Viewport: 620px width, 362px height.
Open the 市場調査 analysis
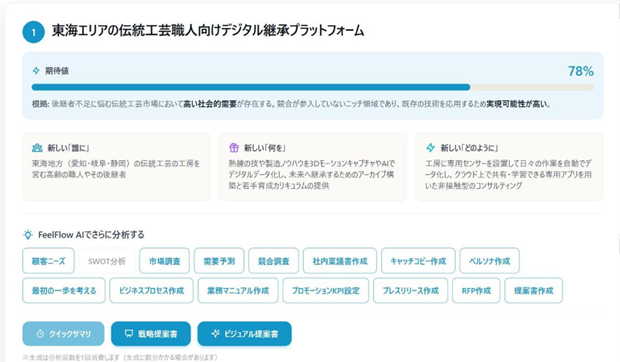164,261
